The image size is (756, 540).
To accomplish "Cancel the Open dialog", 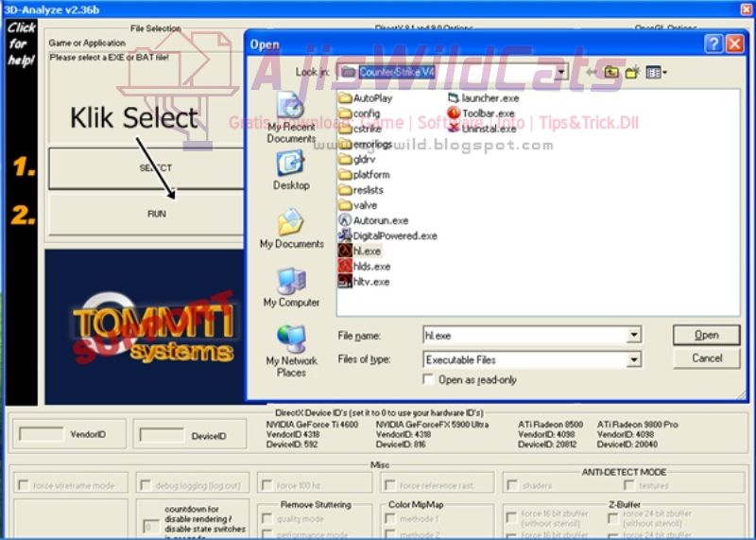I will (706, 358).
